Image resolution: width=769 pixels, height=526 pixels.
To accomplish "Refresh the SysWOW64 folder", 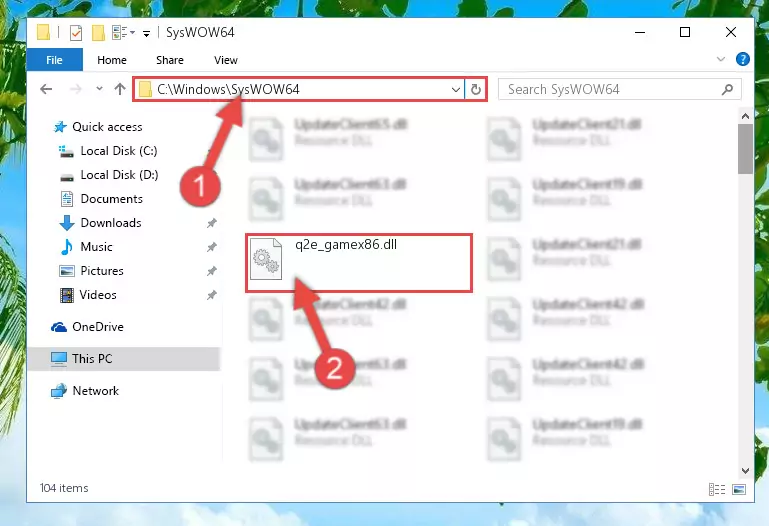I will 475,89.
